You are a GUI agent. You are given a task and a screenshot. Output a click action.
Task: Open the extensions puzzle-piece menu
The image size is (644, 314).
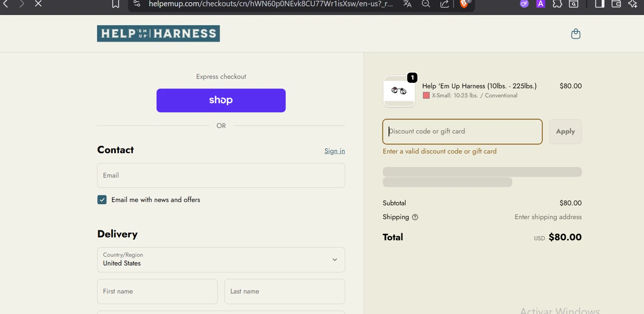[x=557, y=4]
